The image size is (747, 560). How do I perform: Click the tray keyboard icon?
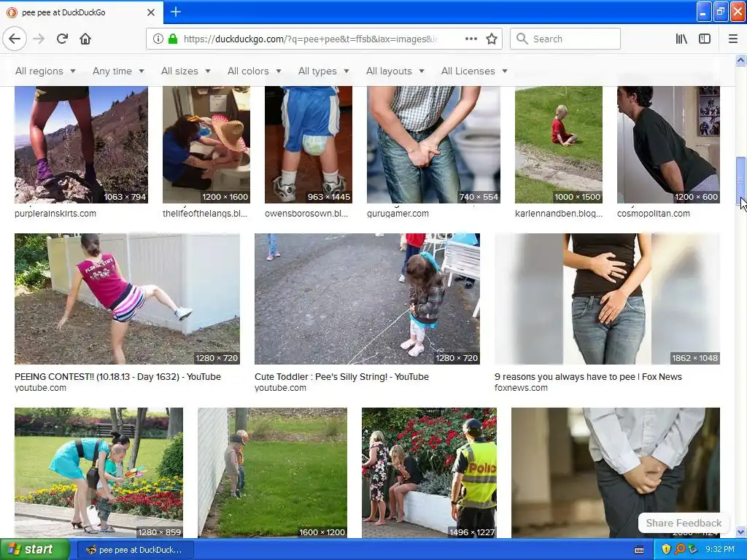[x=639, y=550]
